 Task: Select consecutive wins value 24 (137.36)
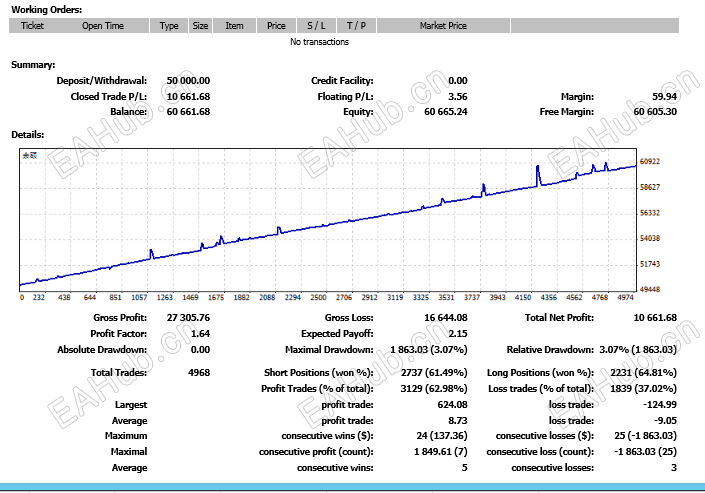442,435
